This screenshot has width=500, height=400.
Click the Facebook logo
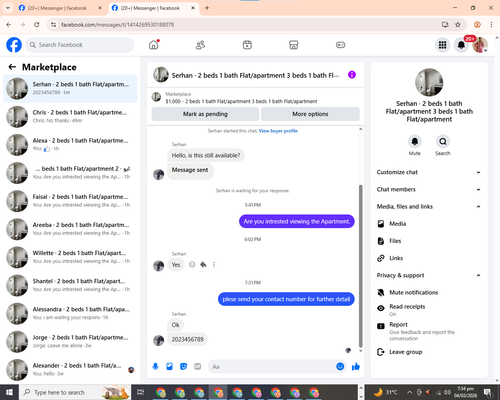point(14,45)
